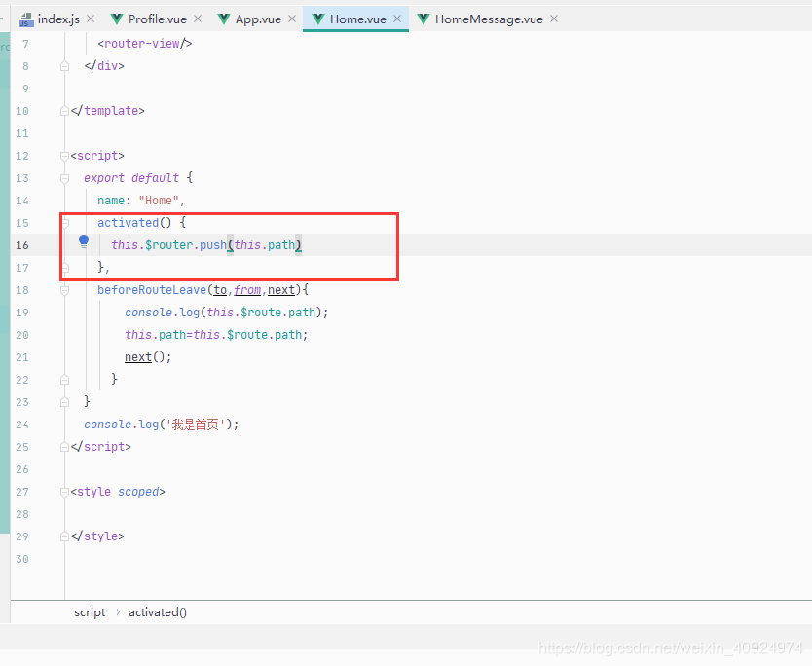Click the Vue icon on App.vue tab
The width and height of the screenshot is (812, 666).
click(x=224, y=19)
